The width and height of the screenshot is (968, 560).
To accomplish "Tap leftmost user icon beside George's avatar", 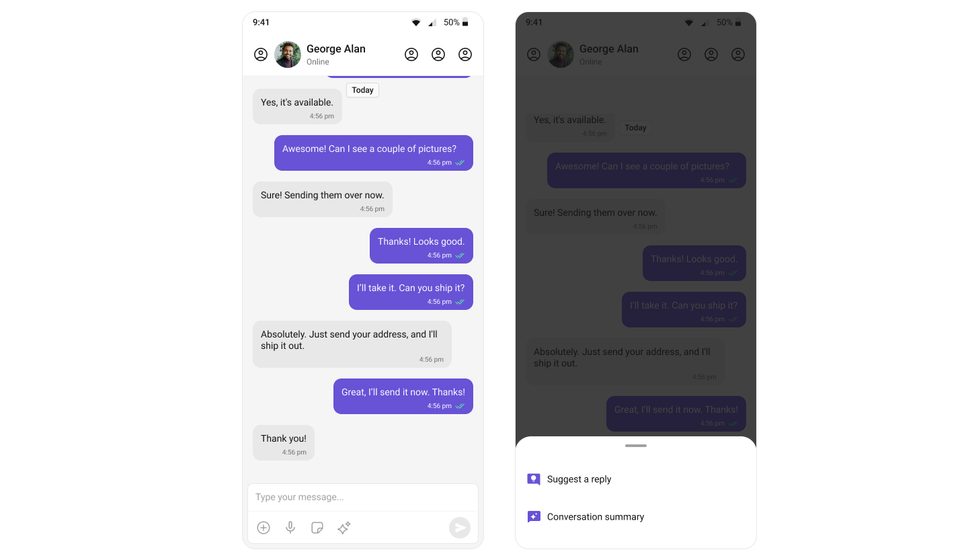I will [261, 54].
